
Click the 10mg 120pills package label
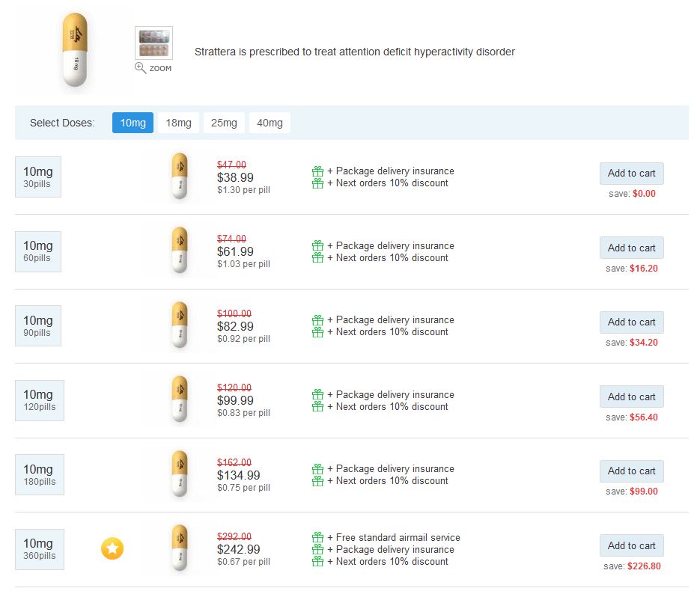pyautogui.click(x=40, y=400)
